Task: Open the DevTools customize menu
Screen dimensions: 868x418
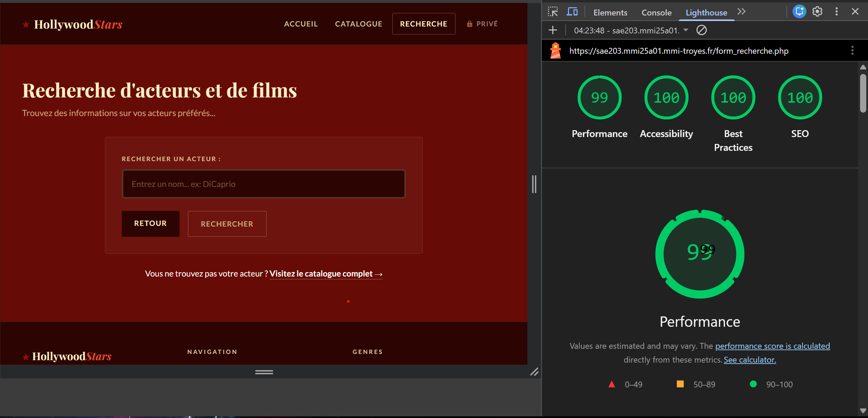Action: coord(836,12)
